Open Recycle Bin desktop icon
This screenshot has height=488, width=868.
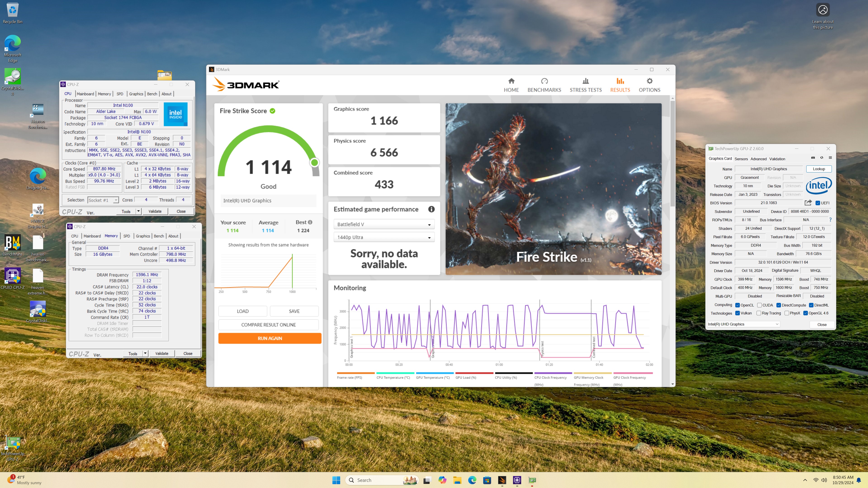tap(12, 13)
